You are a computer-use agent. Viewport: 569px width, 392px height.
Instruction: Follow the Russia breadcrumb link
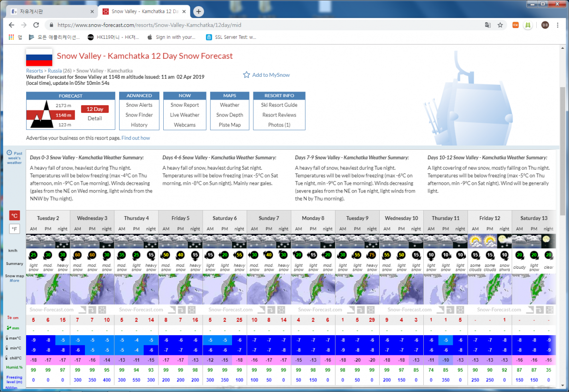coord(55,71)
